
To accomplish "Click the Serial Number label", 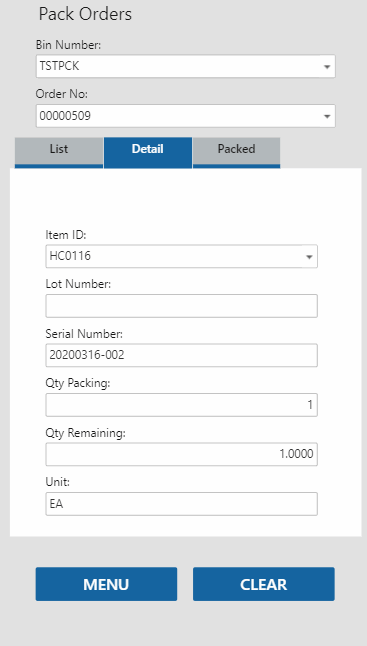I will tap(84, 334).
